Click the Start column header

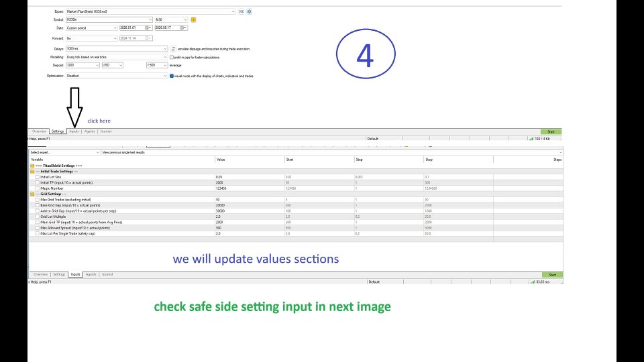(319, 160)
